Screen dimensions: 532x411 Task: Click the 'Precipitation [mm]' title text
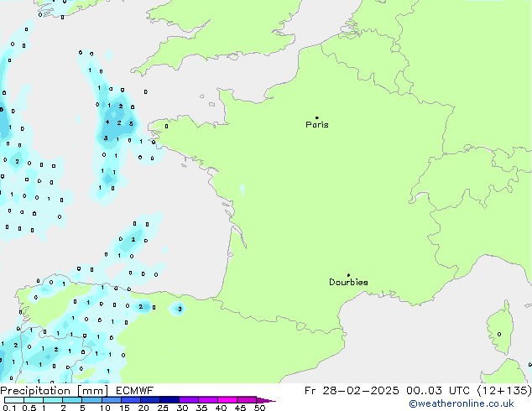[x=55, y=391]
